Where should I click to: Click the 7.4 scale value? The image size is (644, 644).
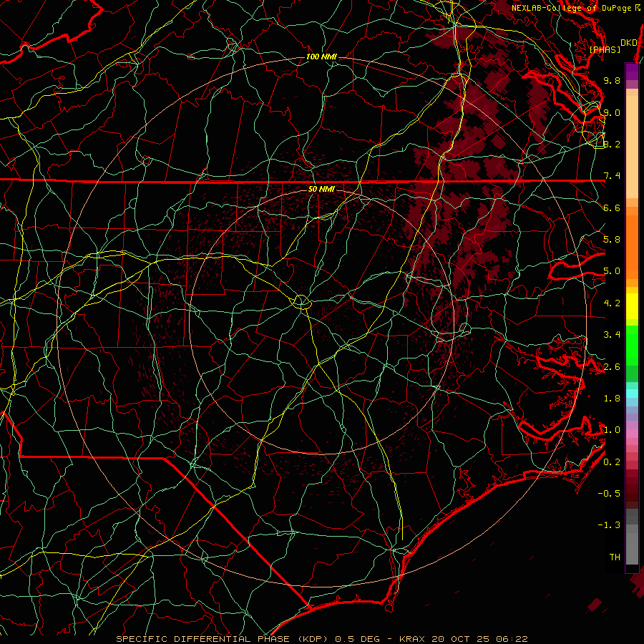[x=612, y=176]
